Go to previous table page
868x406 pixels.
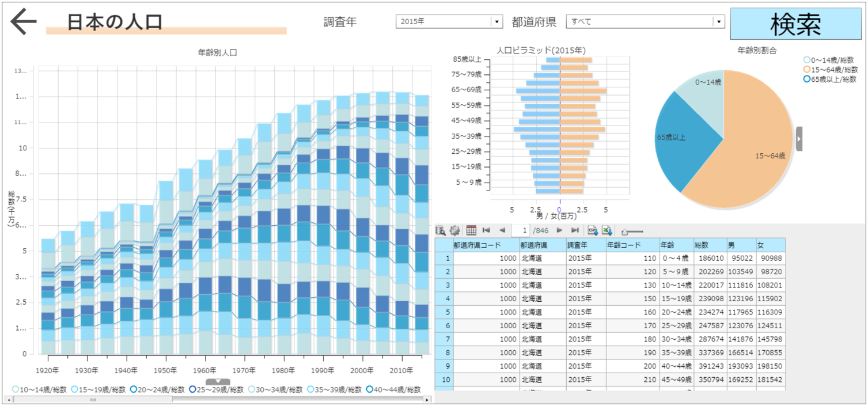pyautogui.click(x=502, y=230)
